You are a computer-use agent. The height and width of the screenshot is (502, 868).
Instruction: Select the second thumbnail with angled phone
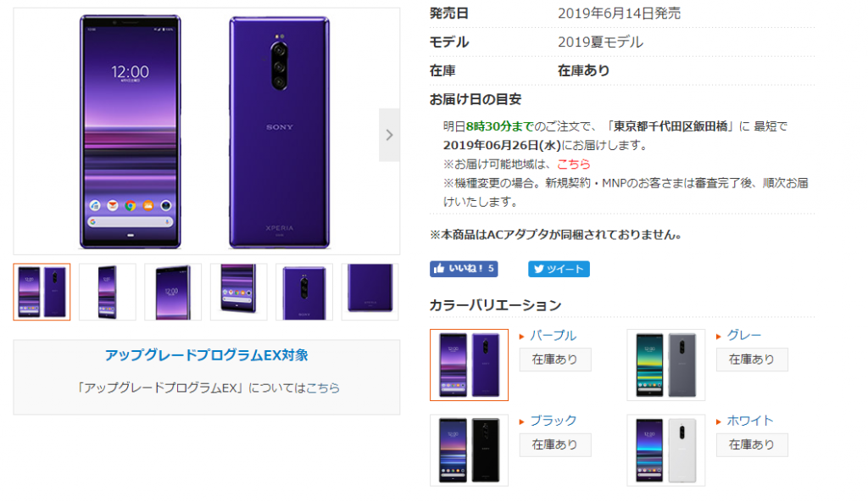(108, 292)
